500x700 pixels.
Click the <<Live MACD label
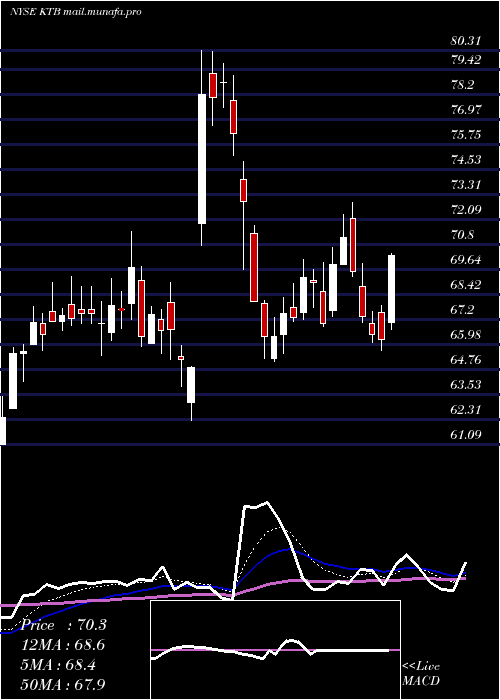(421, 673)
